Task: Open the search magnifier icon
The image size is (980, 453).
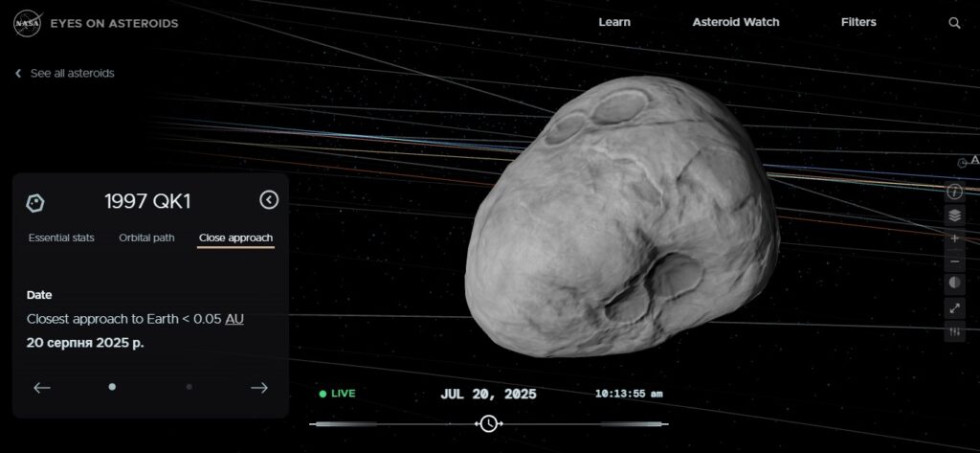Action: pyautogui.click(x=954, y=23)
